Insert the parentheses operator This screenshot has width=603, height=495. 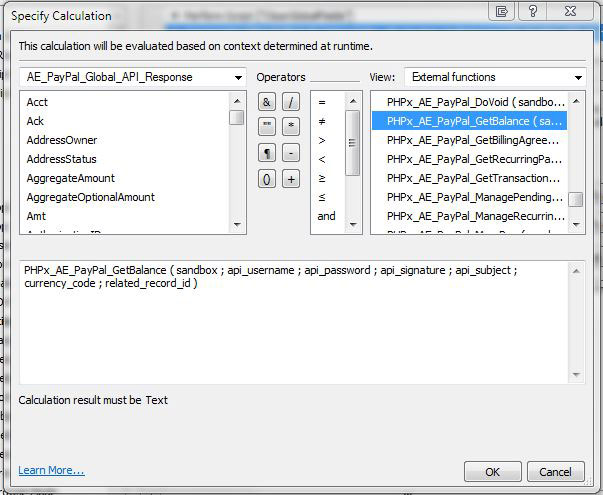point(267,179)
